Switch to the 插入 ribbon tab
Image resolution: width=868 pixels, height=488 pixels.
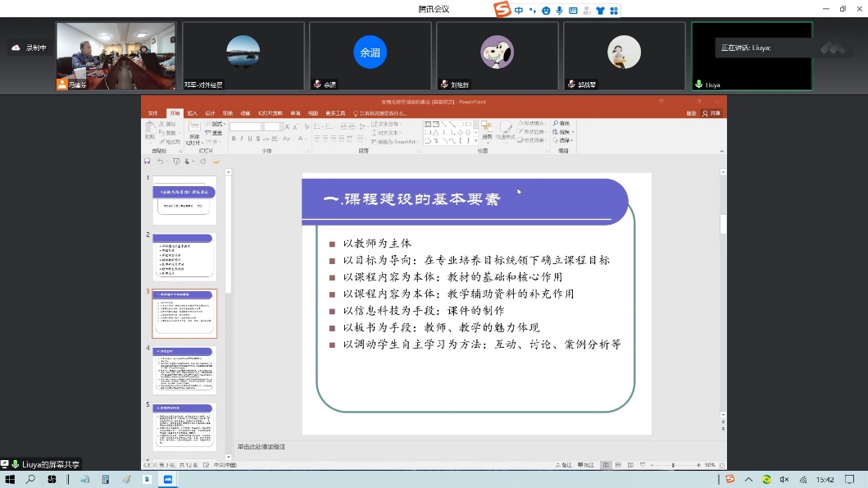point(192,113)
